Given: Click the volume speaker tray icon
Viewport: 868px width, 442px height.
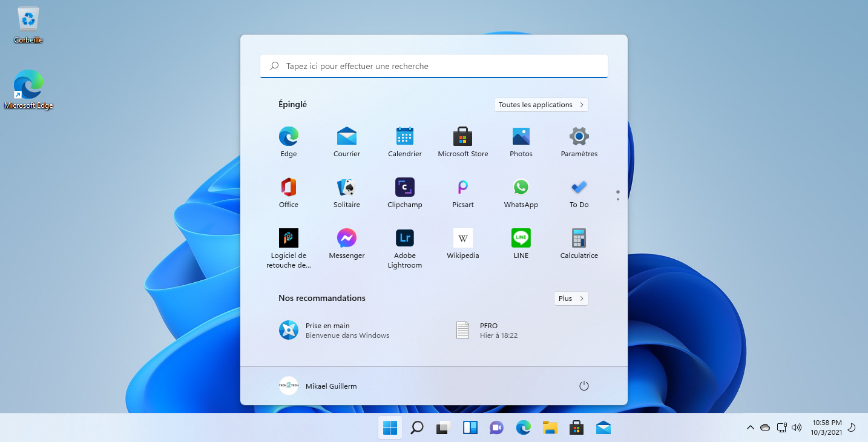Looking at the screenshot, I should coord(797,427).
